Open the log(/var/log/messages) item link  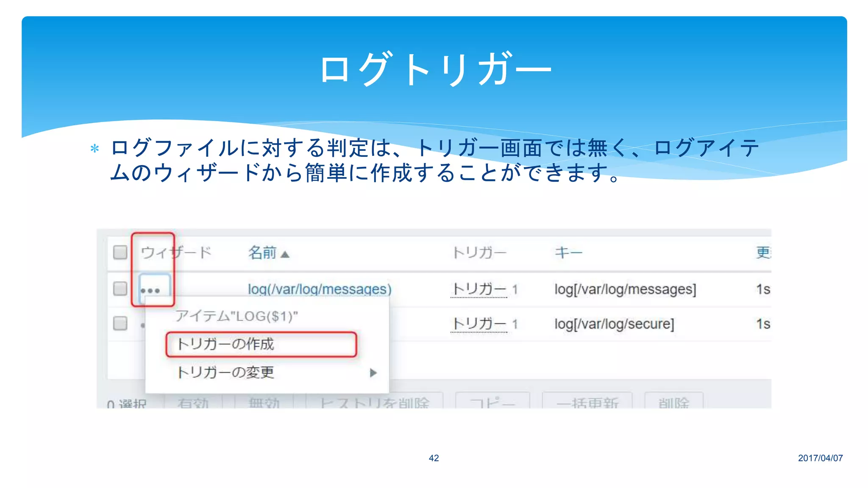(320, 289)
